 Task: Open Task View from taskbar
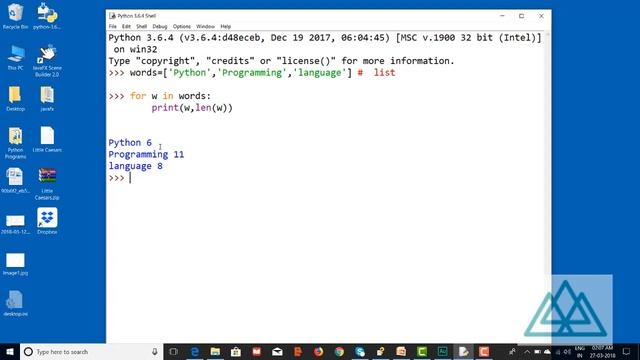click(x=174, y=352)
